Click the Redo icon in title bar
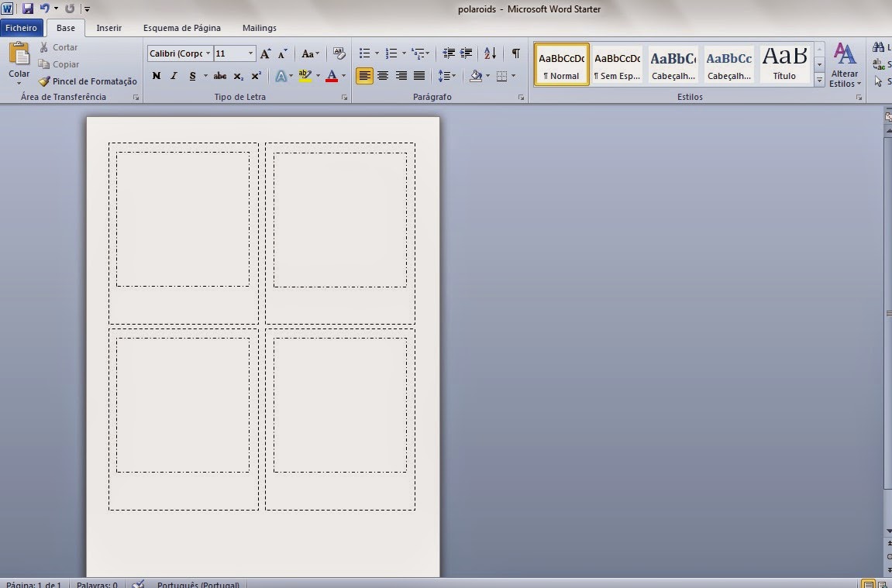Image resolution: width=892 pixels, height=588 pixels. tap(70, 9)
